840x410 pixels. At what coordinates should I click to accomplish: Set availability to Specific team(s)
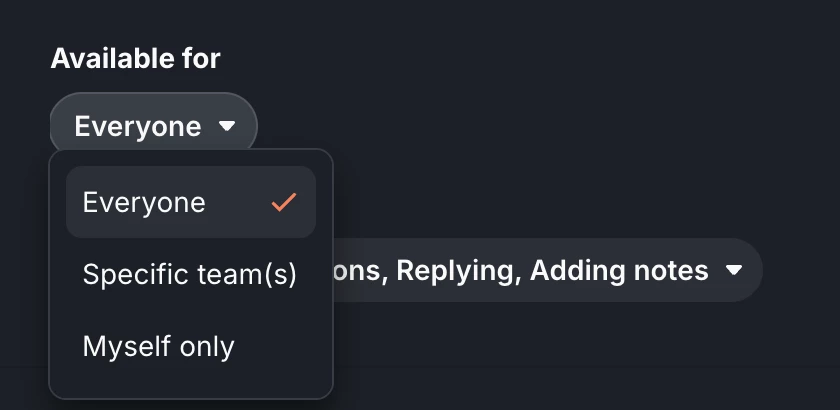190,275
